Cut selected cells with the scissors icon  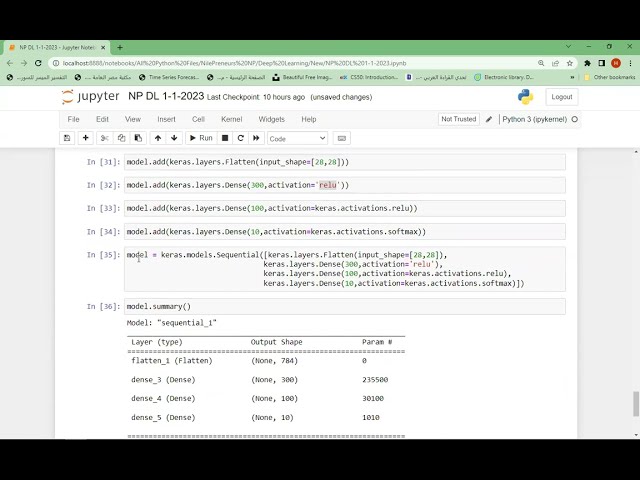point(104,138)
